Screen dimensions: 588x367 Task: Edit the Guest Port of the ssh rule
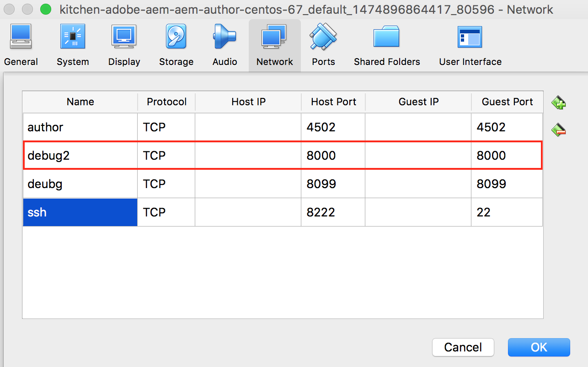[x=507, y=212]
